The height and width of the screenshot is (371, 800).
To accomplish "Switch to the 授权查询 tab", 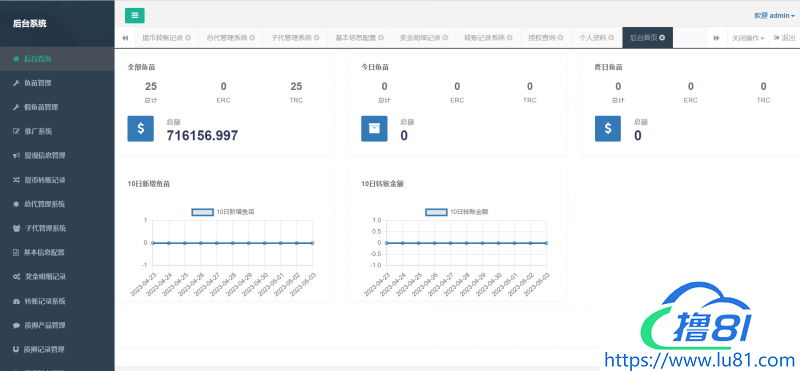I will point(542,38).
